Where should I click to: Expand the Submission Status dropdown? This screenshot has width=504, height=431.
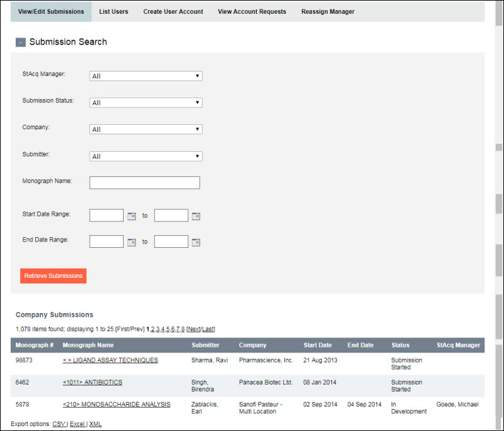[146, 103]
